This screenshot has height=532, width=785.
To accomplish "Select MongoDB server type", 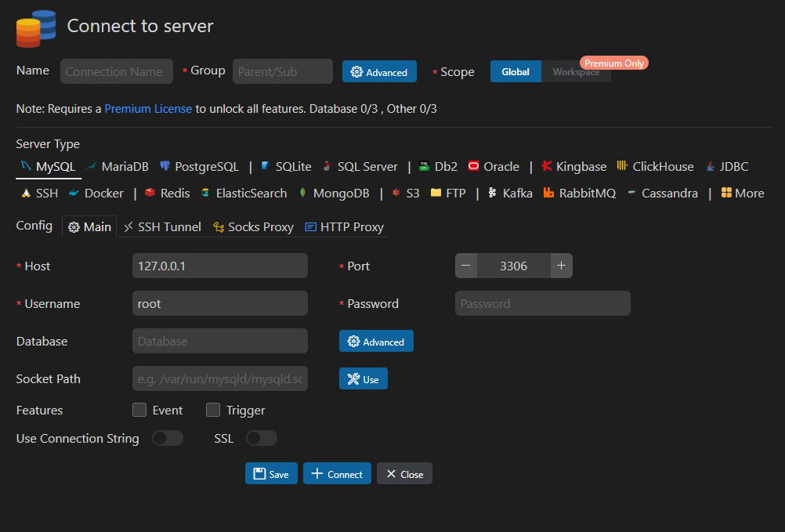I will (334, 194).
